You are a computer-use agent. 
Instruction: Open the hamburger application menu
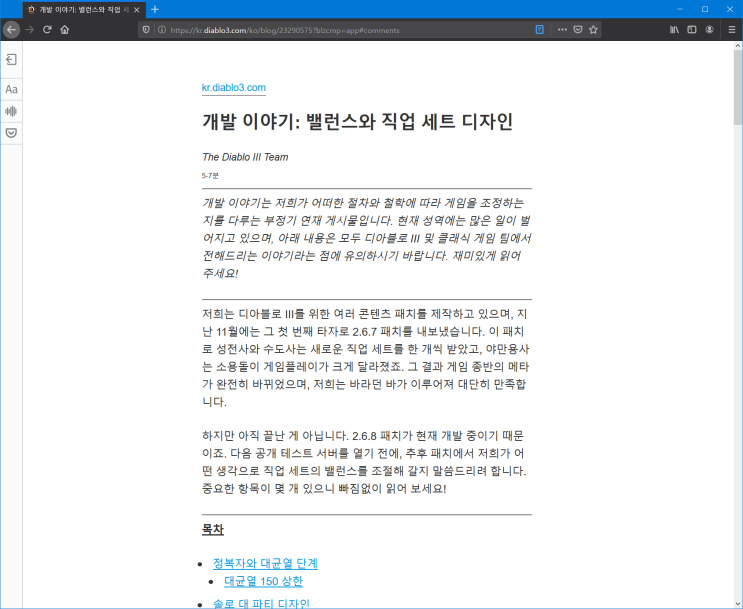[x=732, y=30]
